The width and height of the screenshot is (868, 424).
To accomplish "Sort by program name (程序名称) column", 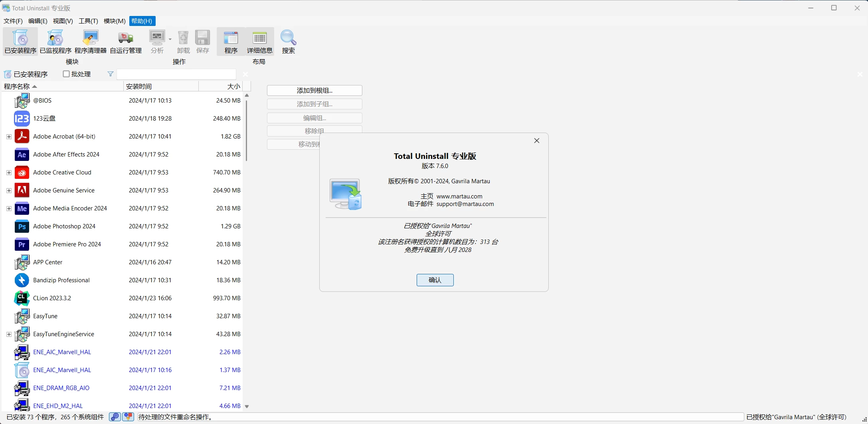I will click(x=63, y=86).
